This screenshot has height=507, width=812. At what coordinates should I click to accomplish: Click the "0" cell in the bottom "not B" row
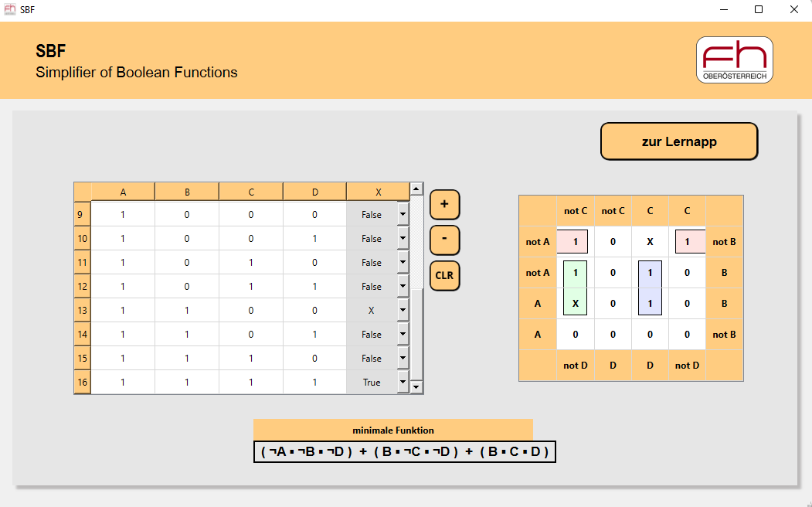click(x=576, y=334)
